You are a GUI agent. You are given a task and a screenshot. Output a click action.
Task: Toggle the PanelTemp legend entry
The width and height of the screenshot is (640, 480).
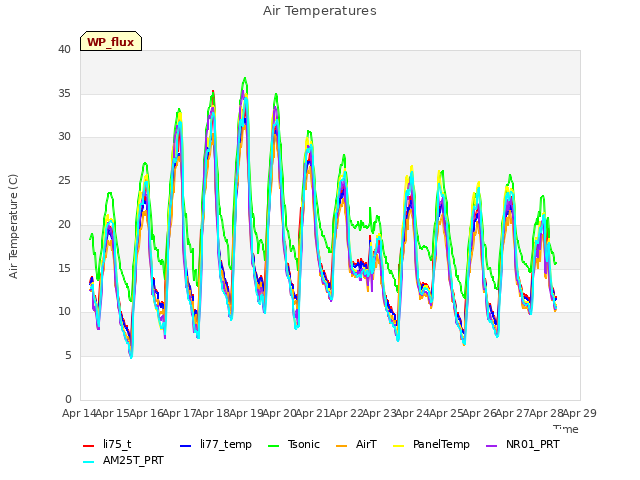tap(431, 444)
